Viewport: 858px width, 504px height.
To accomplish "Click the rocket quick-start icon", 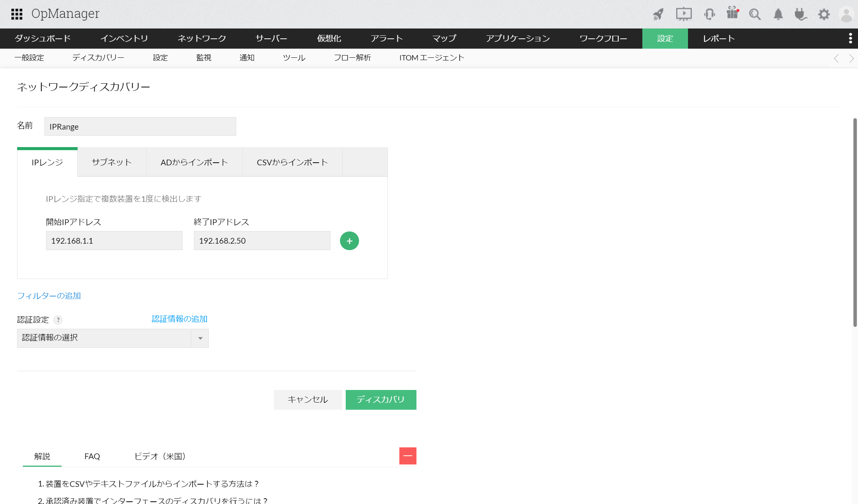I will 658,14.
